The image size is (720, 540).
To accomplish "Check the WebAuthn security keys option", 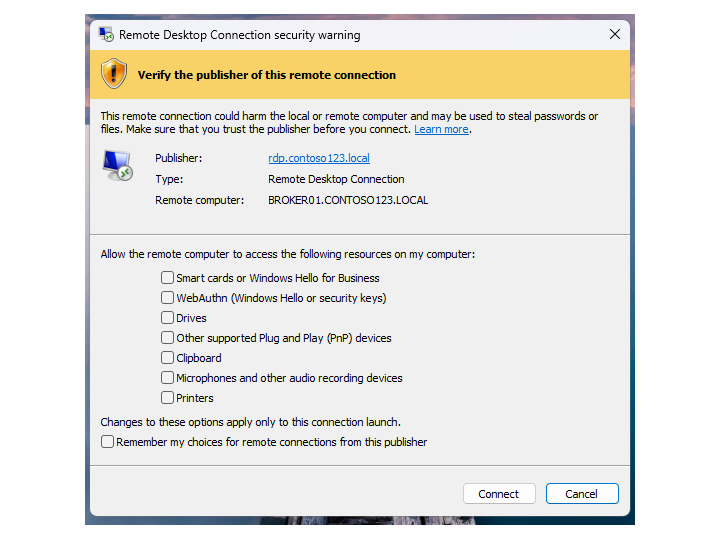I will (168, 298).
